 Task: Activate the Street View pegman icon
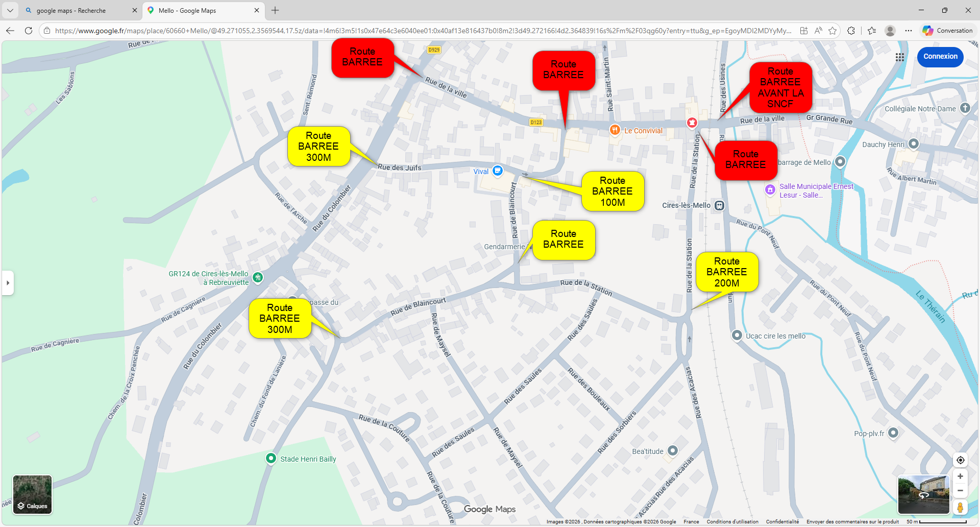[960, 508]
